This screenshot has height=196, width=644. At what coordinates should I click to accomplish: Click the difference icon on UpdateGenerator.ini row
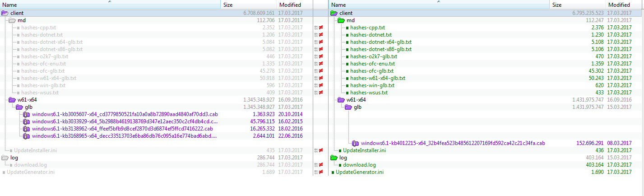[x=321, y=172]
